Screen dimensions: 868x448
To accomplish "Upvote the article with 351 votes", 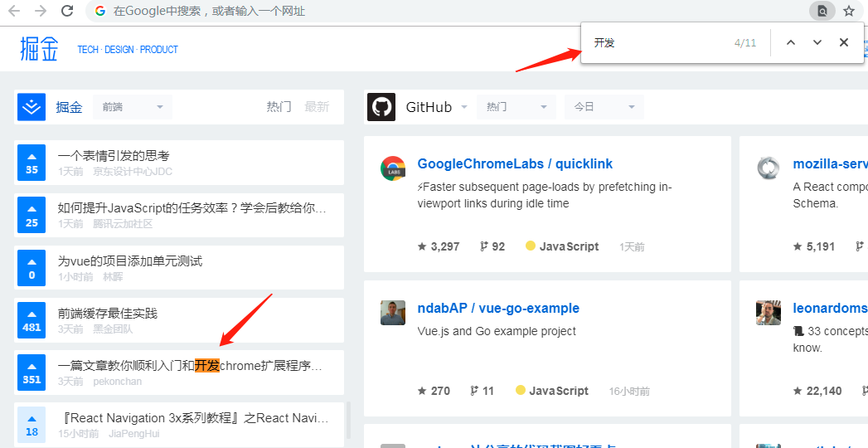I will tap(32, 373).
